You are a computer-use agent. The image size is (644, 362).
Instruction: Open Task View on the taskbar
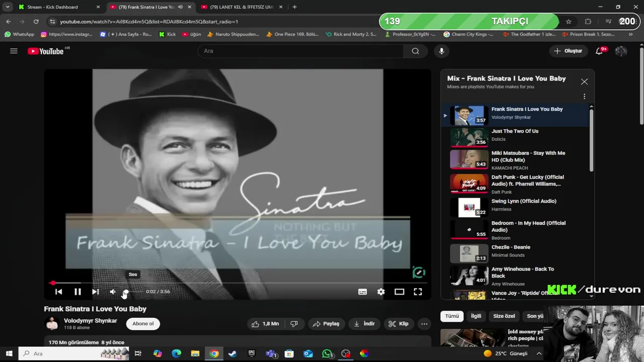tap(138, 353)
